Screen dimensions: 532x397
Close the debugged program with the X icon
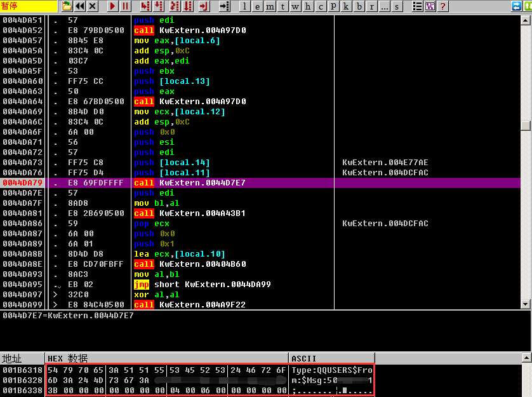tap(93, 6)
